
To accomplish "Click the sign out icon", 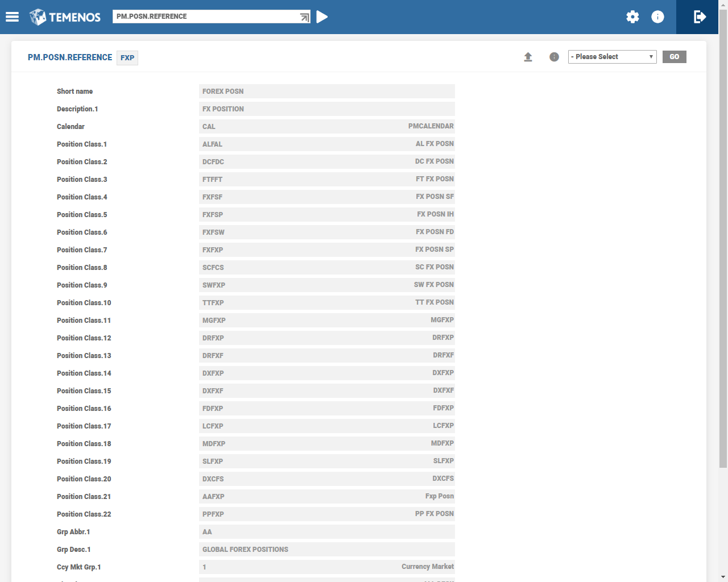I will 700,17.
